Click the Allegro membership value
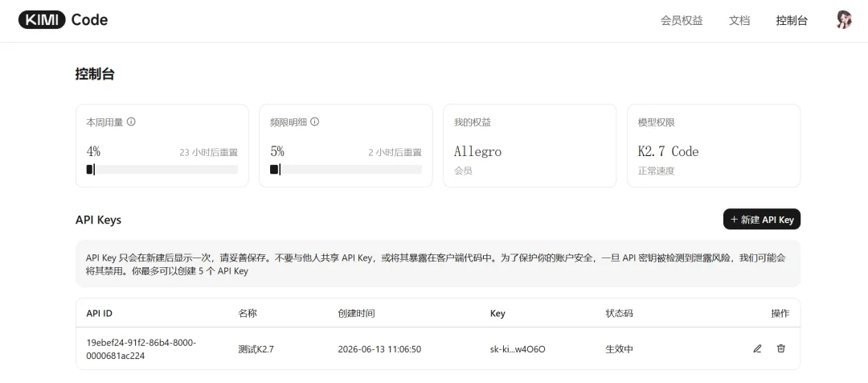The height and width of the screenshot is (383, 868). tap(477, 151)
